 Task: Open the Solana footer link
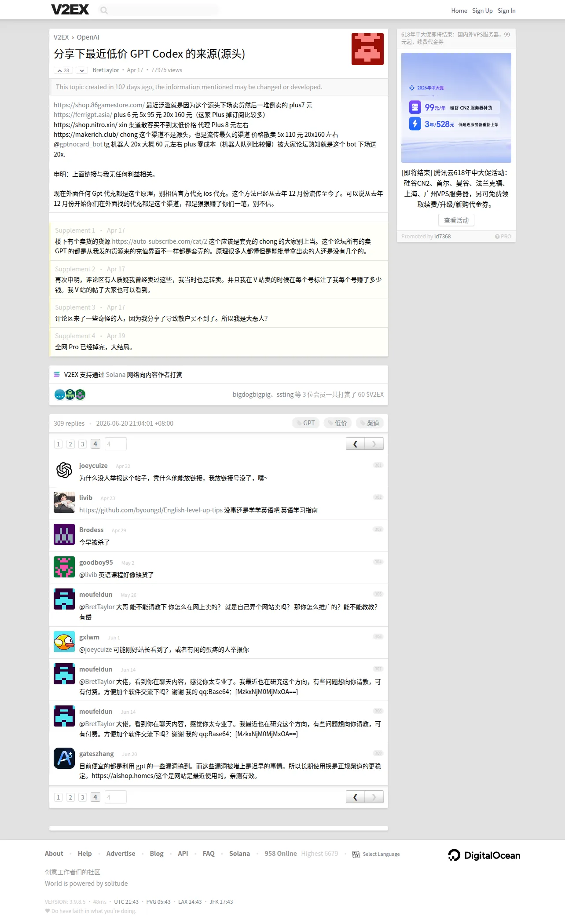(239, 854)
